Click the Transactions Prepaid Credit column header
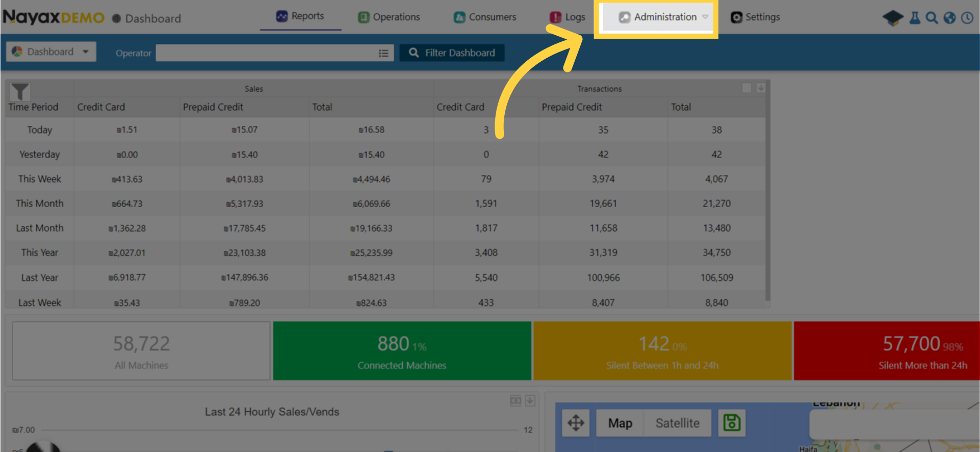 (572, 107)
